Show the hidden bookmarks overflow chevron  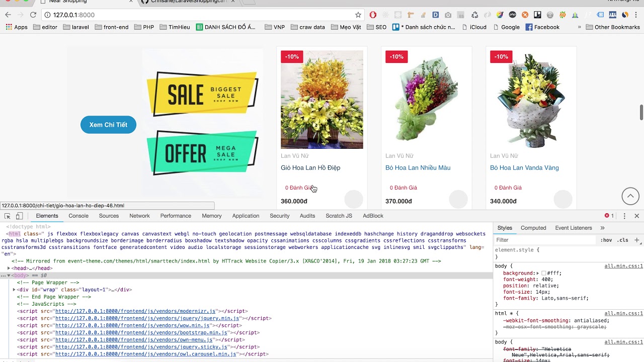(x=579, y=27)
